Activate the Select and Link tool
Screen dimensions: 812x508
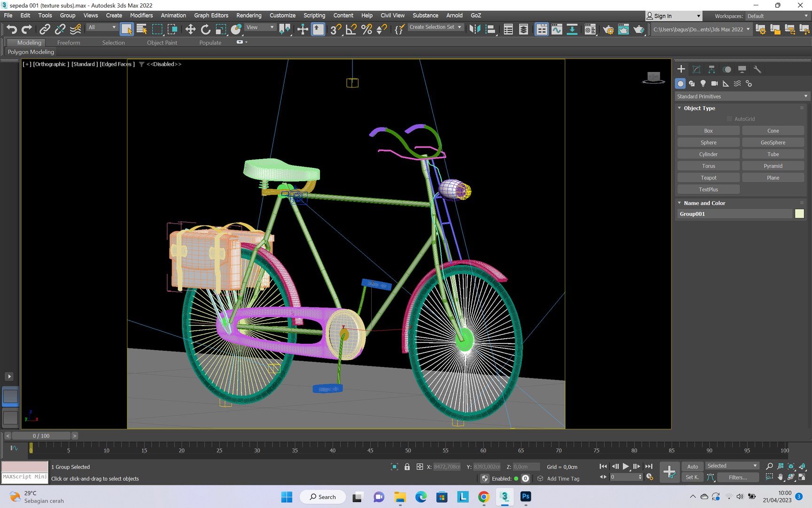[x=45, y=29]
